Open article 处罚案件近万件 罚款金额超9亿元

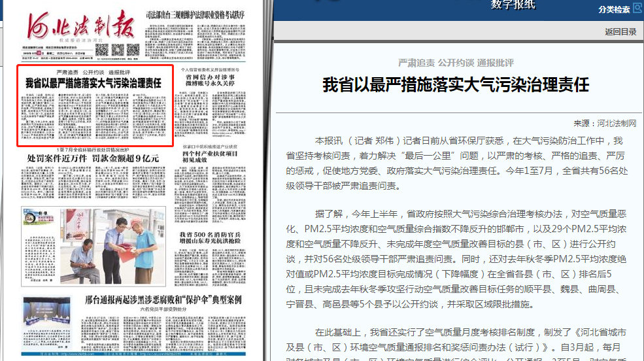93,158
